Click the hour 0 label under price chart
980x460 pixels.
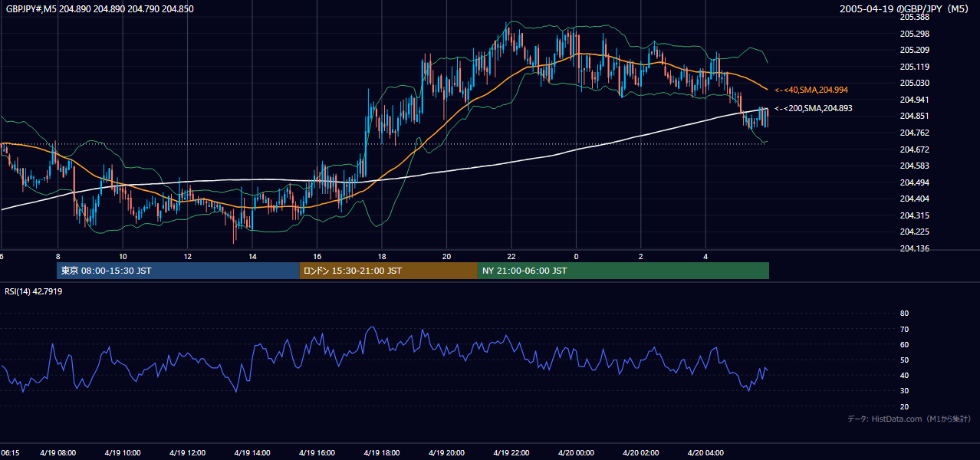(576, 256)
